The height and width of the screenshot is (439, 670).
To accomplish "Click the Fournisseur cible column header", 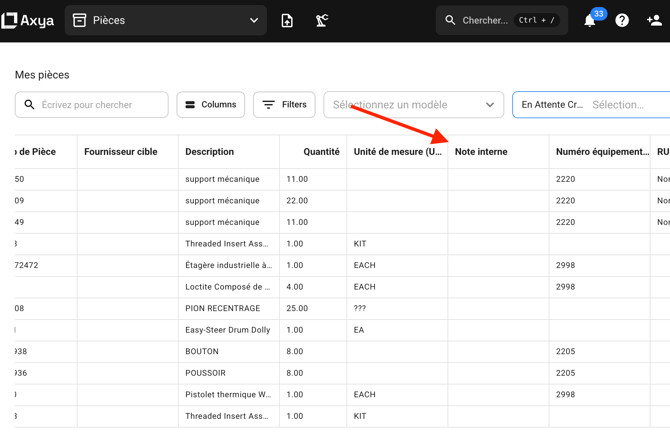I will tap(121, 152).
